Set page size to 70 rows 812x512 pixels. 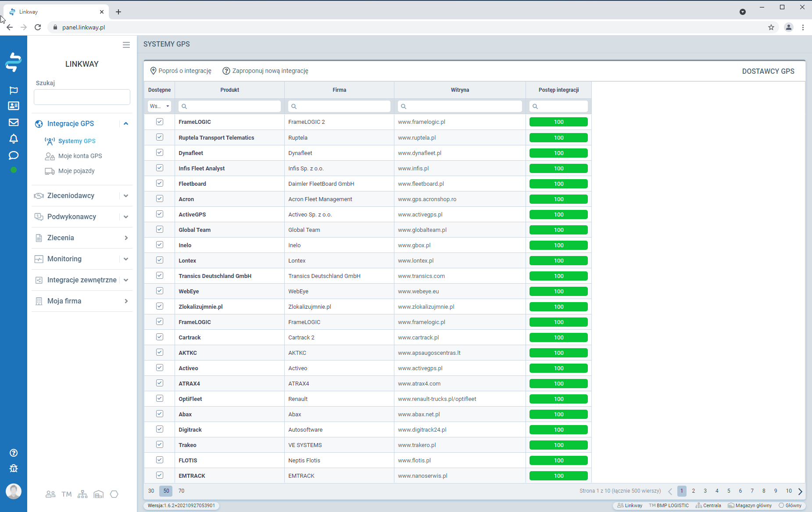(x=181, y=491)
